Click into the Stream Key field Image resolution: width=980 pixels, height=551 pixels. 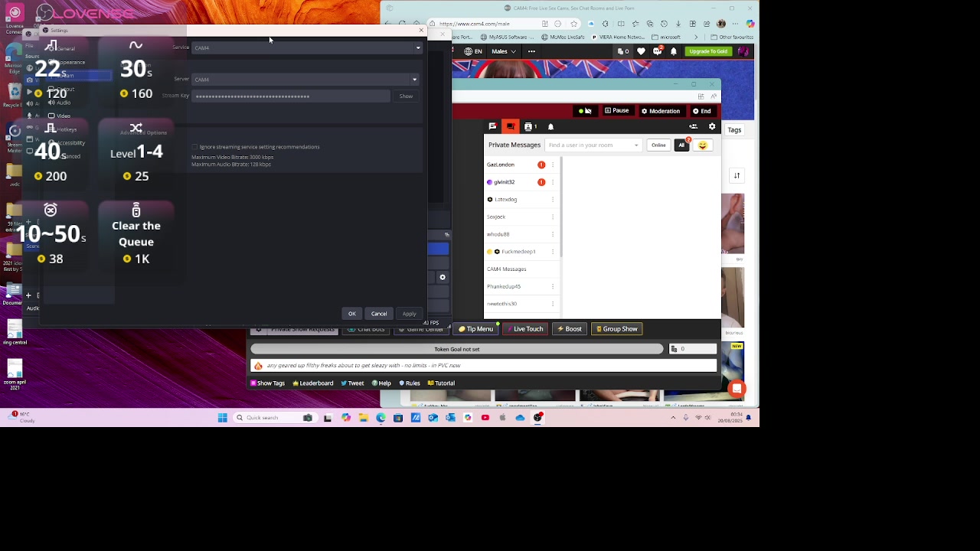(291, 96)
